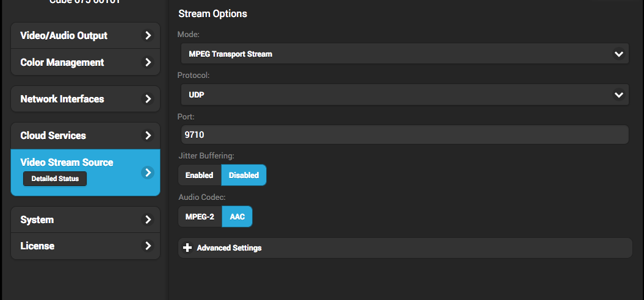Open the Video/Audio Output menu
644x300 pixels.
pos(64,36)
